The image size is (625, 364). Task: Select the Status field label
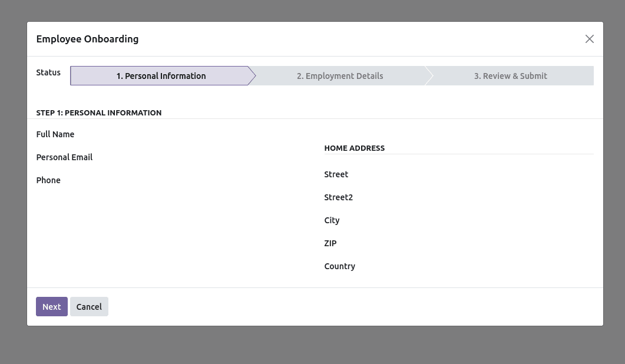point(48,72)
